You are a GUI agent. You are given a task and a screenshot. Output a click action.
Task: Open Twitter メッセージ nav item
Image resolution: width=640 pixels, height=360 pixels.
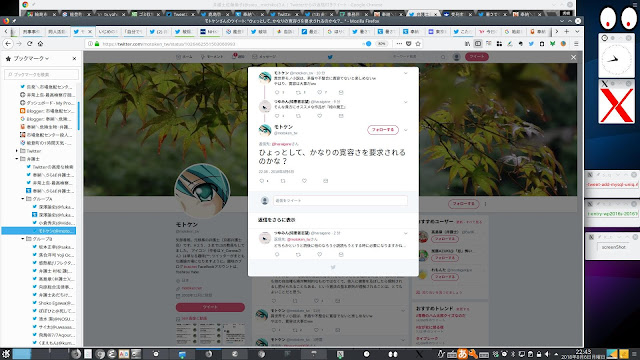pyautogui.click(x=264, y=57)
